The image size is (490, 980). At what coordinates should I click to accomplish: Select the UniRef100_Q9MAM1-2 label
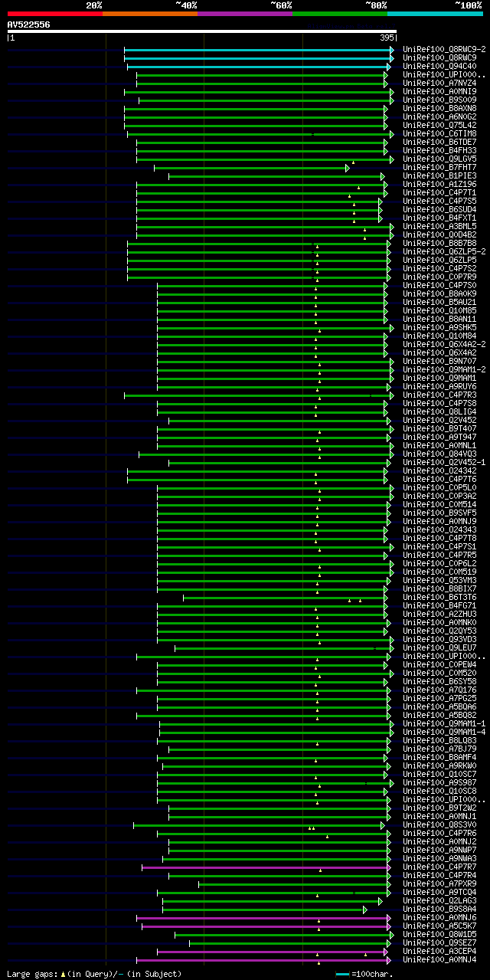pyautogui.click(x=445, y=369)
